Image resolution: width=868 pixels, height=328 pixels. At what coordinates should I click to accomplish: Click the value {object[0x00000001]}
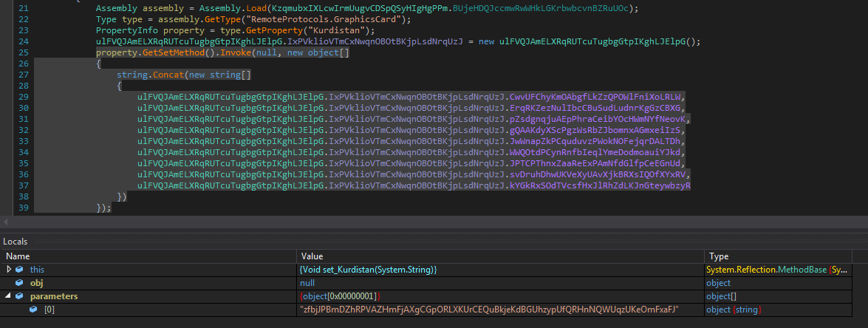click(340, 296)
